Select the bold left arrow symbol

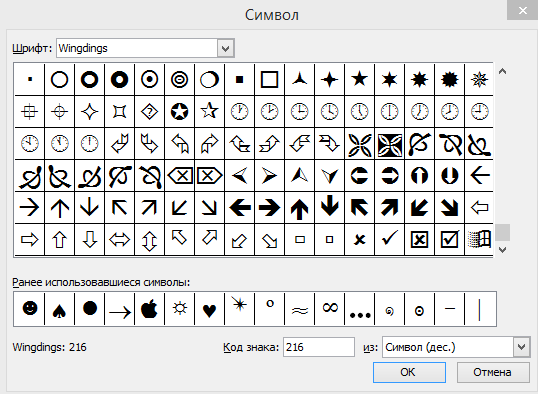point(239,207)
